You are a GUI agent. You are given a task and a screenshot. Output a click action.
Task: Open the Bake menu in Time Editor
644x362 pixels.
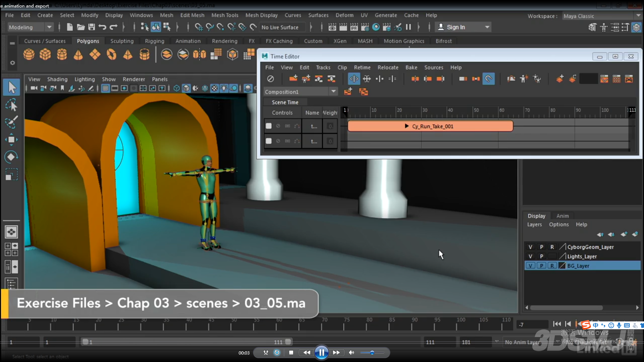coord(411,67)
